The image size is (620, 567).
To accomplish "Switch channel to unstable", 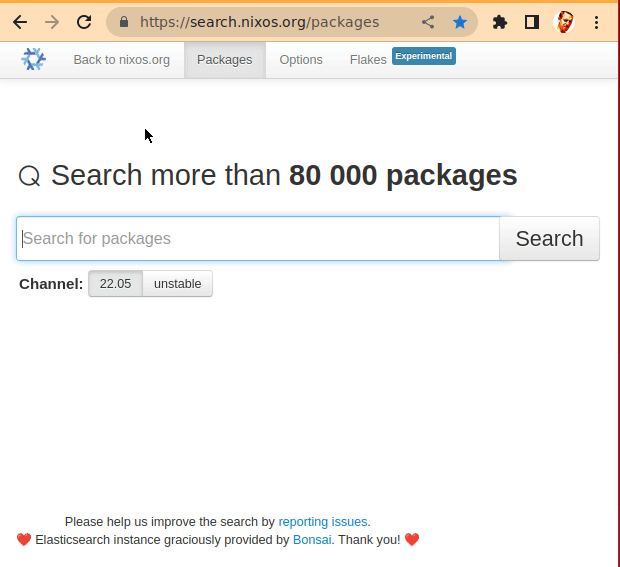I will tap(177, 284).
